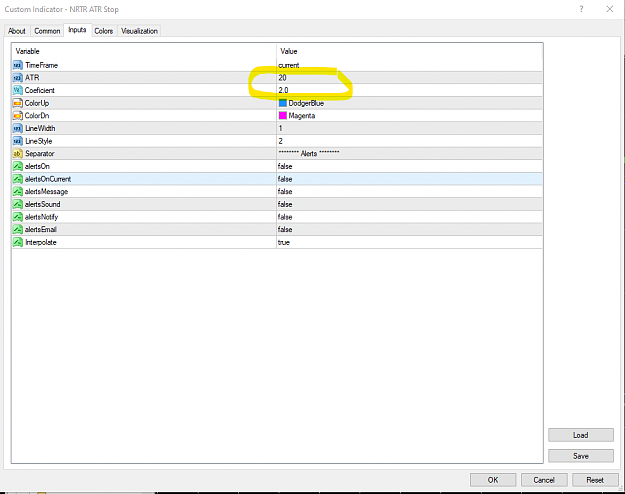Select the 'LineWidth' variable name
The width and height of the screenshot is (625, 494).
point(40,128)
